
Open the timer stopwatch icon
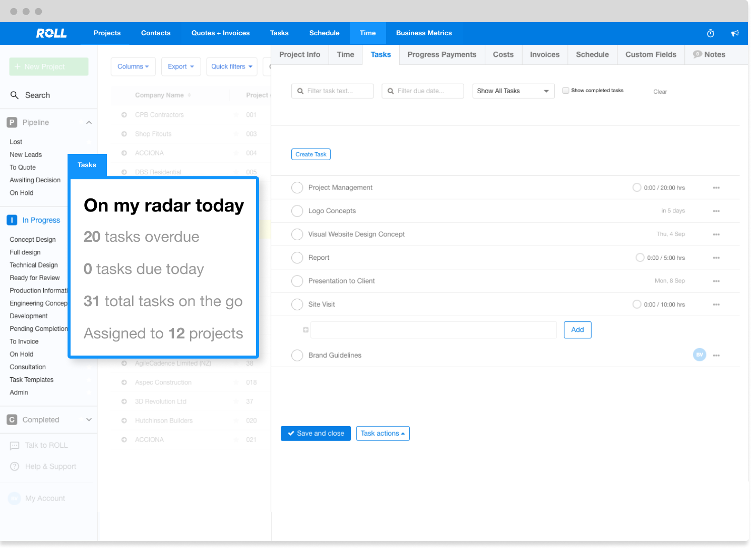pos(711,33)
